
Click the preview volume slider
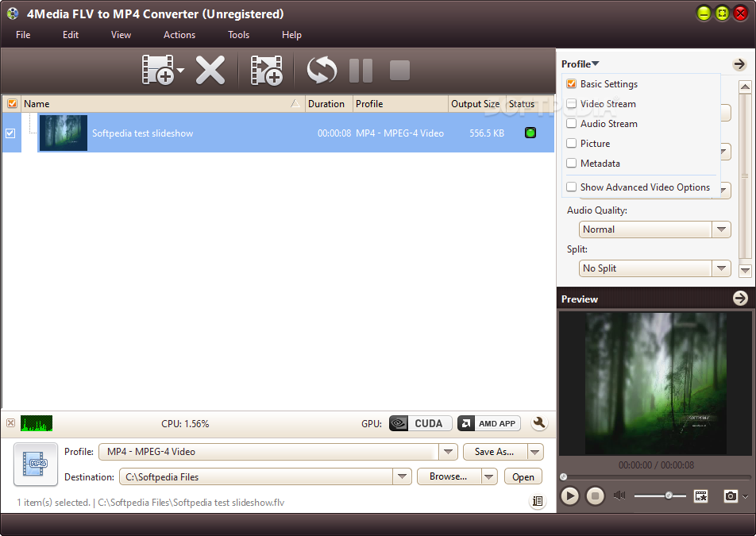pyautogui.click(x=660, y=496)
